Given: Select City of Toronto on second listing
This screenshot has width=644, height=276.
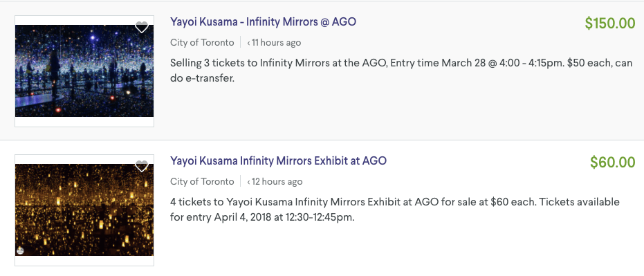Looking at the screenshot, I should point(202,181).
